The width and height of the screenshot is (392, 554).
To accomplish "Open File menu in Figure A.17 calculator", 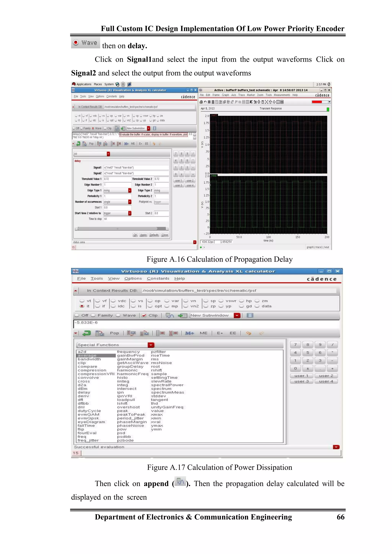I will (81, 278).
